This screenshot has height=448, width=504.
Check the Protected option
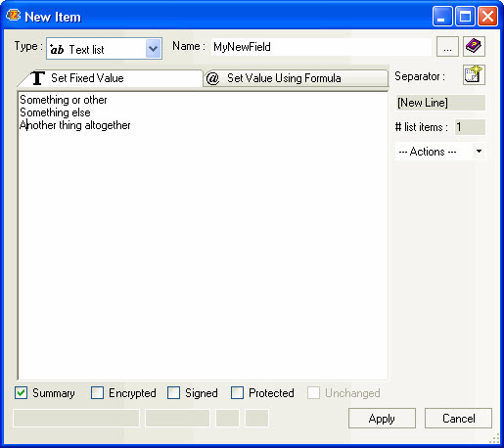point(237,392)
